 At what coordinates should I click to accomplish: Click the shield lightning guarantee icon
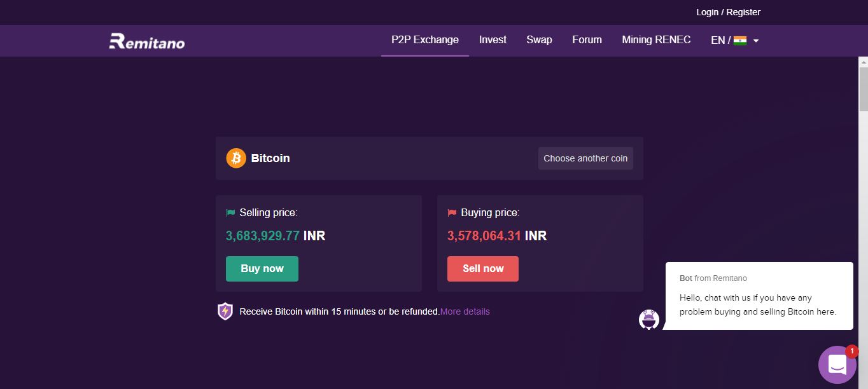[225, 311]
